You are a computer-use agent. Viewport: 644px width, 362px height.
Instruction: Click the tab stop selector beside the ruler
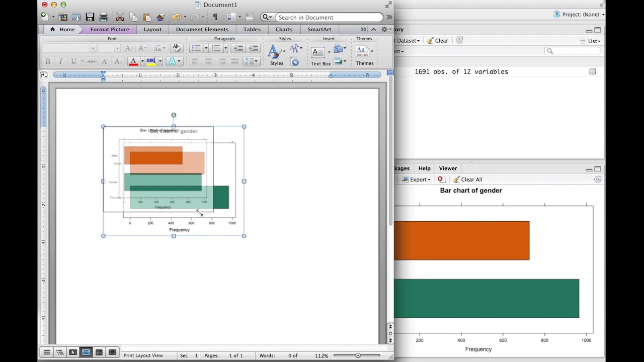[x=44, y=75]
